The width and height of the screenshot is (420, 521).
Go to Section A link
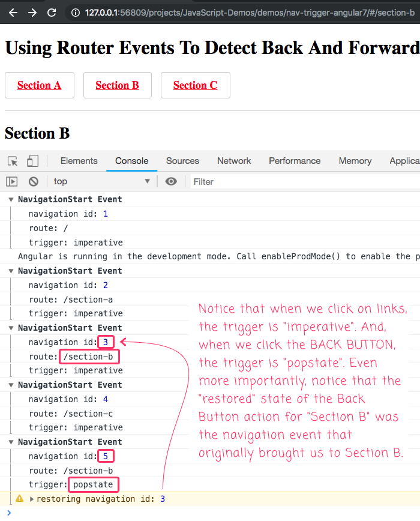pos(39,85)
